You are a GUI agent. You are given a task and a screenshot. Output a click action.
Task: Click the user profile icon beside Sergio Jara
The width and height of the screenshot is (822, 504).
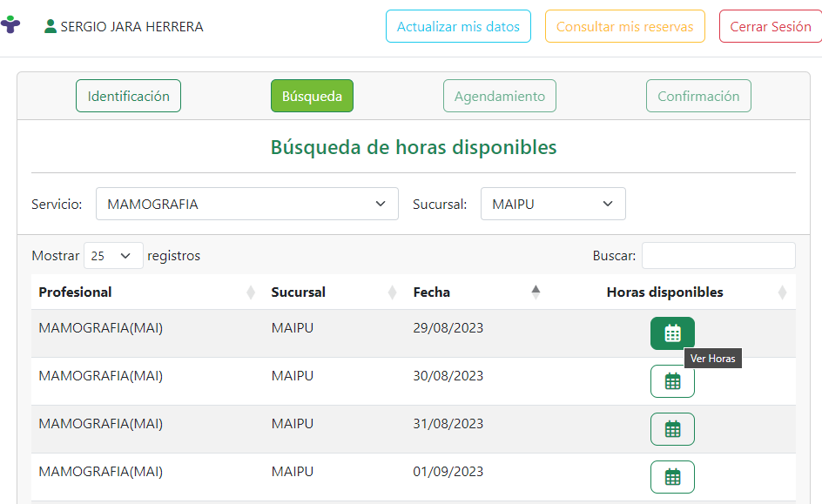click(51, 26)
